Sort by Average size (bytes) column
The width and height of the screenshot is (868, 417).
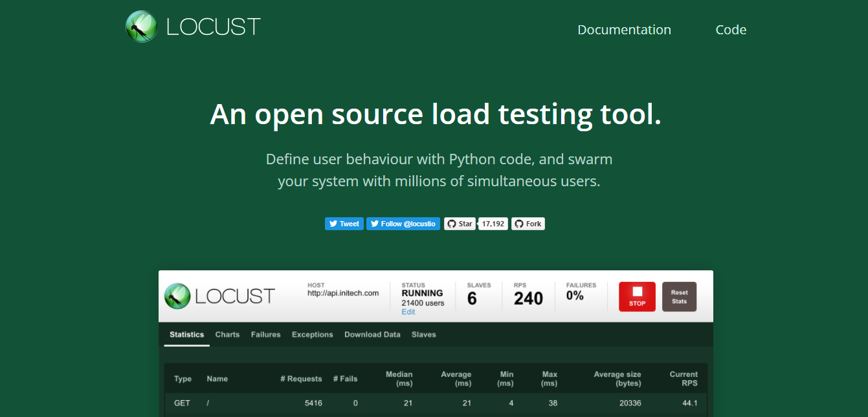coord(618,379)
